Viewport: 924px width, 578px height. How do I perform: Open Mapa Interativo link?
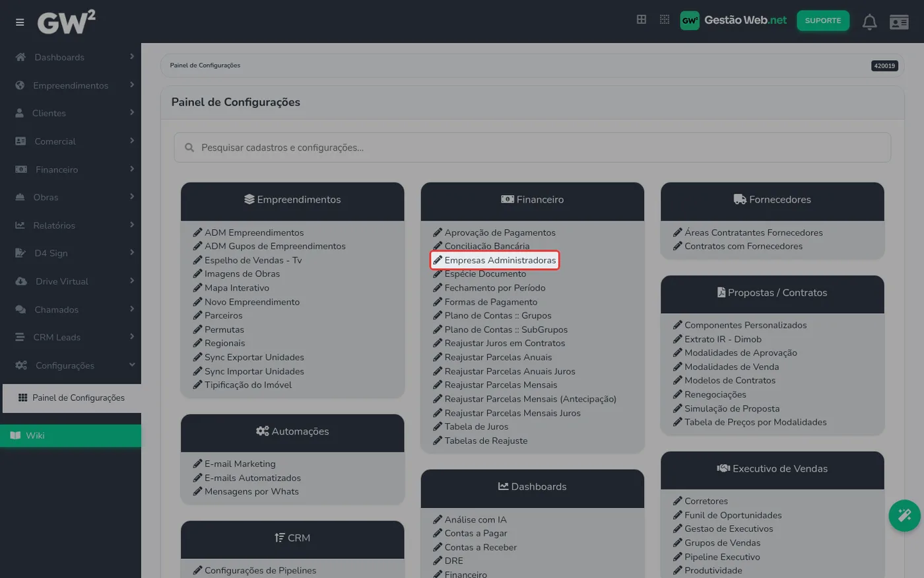tap(231, 288)
